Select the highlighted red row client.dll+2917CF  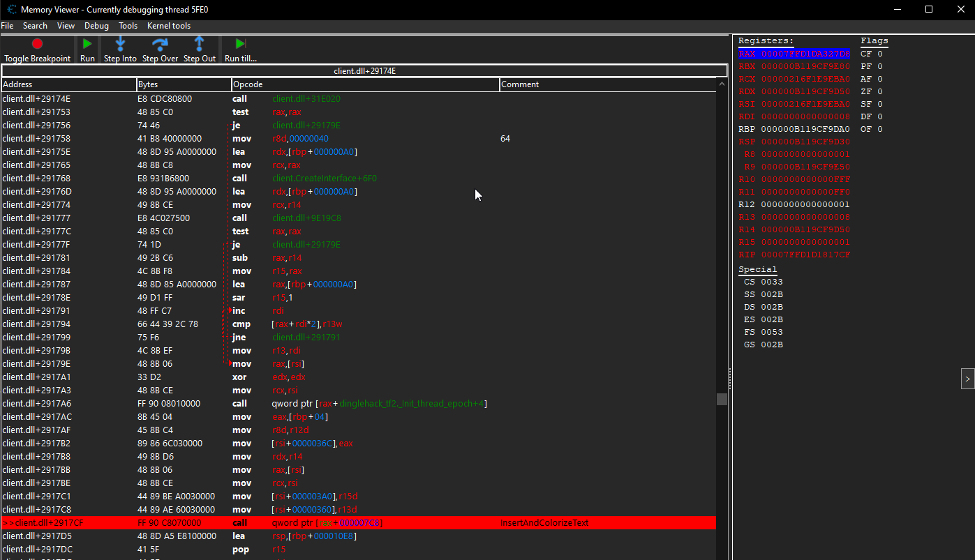[359, 522]
